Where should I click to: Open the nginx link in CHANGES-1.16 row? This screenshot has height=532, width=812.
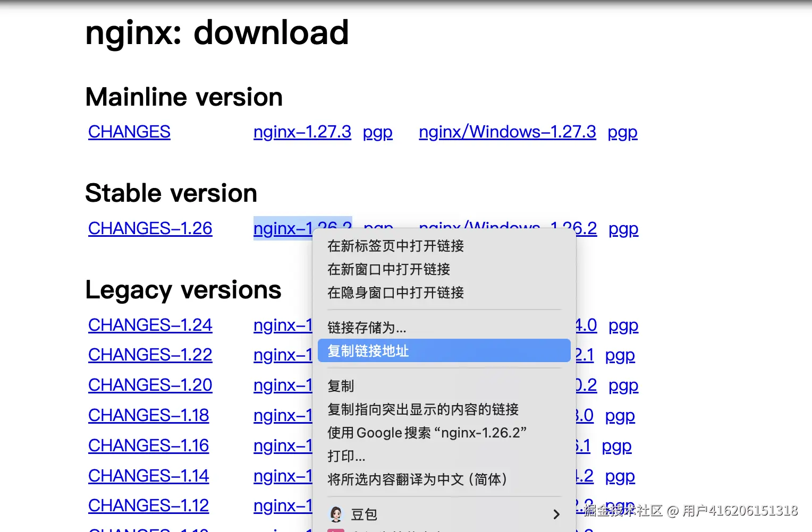coord(283,446)
